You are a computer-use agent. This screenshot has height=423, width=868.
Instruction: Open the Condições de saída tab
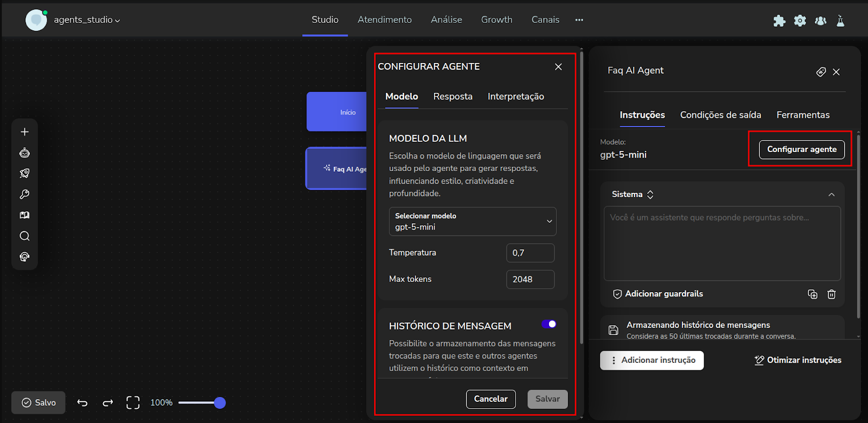pos(720,115)
